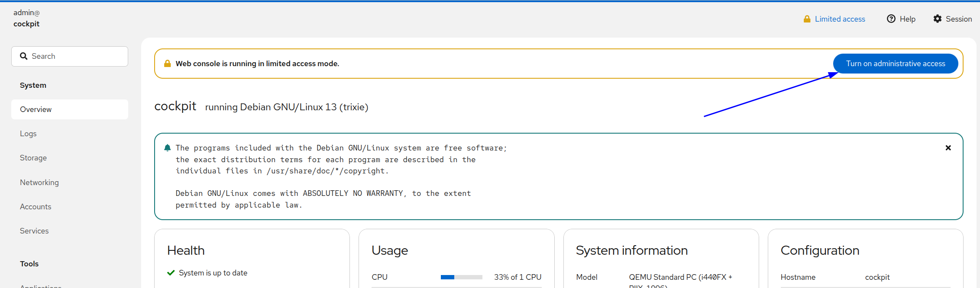Image resolution: width=980 pixels, height=288 pixels.
Task: Turn on administrative access
Action: tap(896, 64)
